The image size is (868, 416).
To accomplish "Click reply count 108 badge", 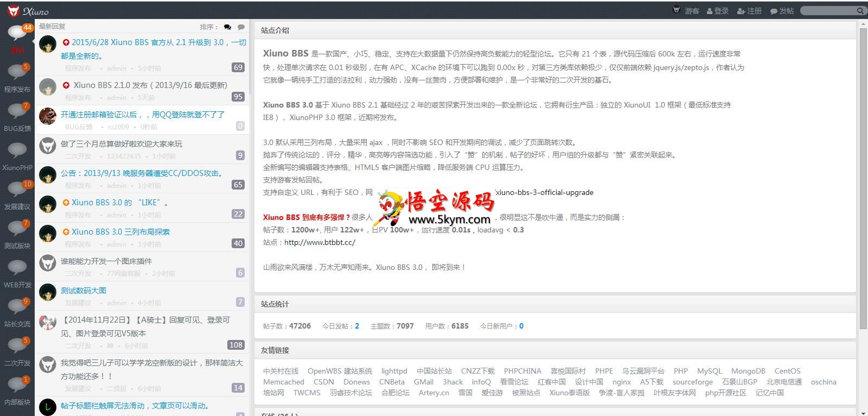I will [x=236, y=345].
